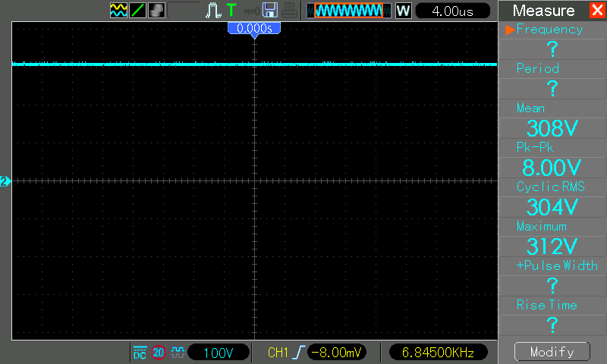Click the floppy disk save icon
Image resolution: width=607 pixels, height=364 pixels.
coord(269,11)
